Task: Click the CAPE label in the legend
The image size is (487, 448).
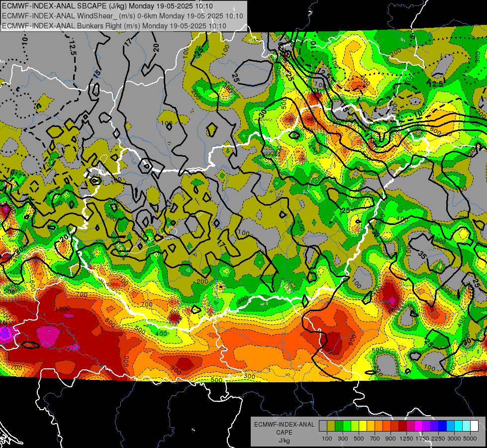Action: (284, 433)
